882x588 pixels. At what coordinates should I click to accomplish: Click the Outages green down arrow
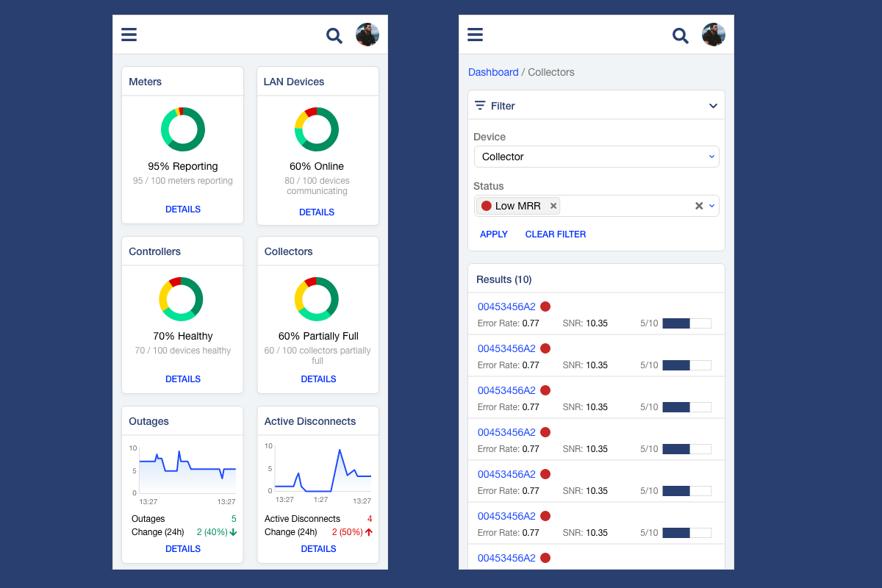[x=233, y=532]
